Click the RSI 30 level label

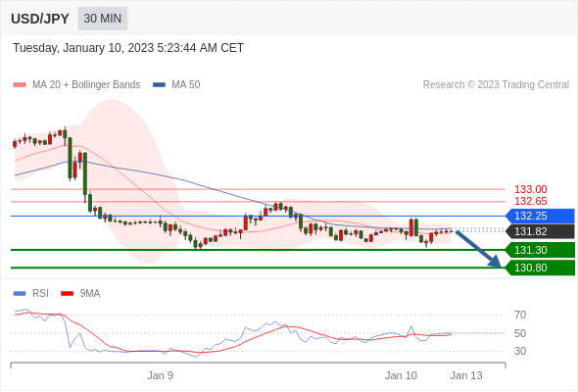tap(520, 351)
